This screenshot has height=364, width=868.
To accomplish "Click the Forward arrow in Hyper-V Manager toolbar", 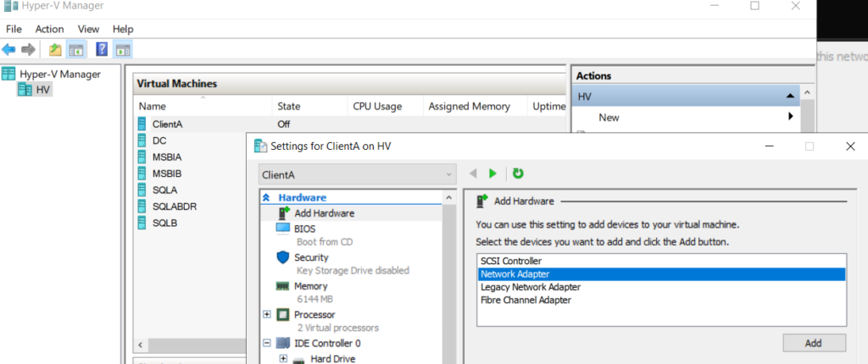I will pos(28,50).
